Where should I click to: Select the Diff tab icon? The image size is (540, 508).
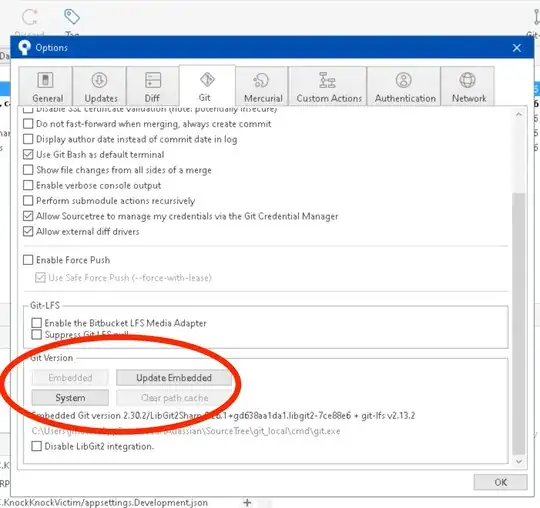pos(153,80)
